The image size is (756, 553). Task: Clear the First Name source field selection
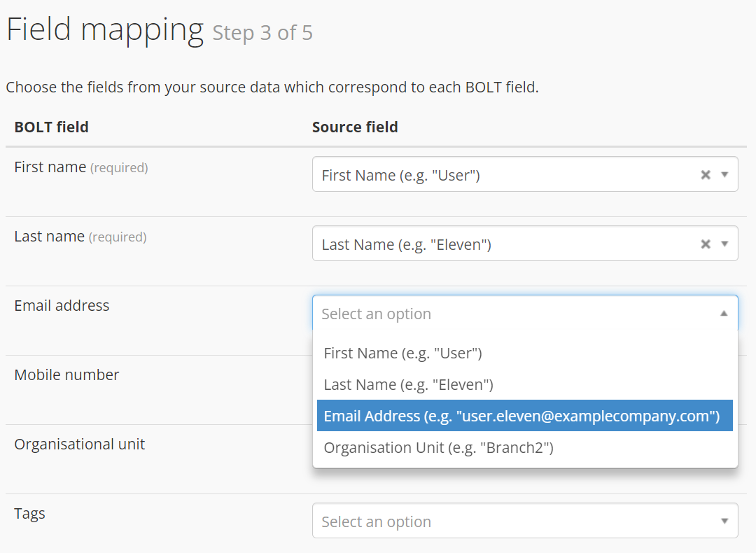tap(706, 174)
